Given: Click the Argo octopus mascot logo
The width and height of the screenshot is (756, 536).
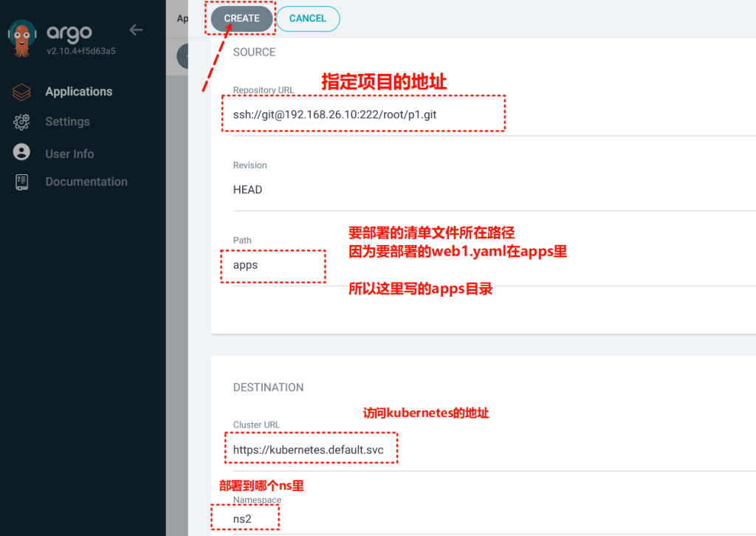Looking at the screenshot, I should click(22, 38).
